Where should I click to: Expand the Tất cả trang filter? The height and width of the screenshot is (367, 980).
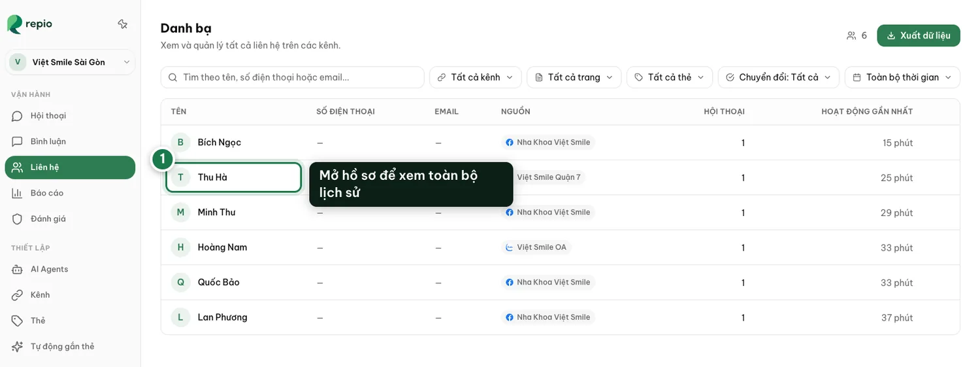[574, 77]
